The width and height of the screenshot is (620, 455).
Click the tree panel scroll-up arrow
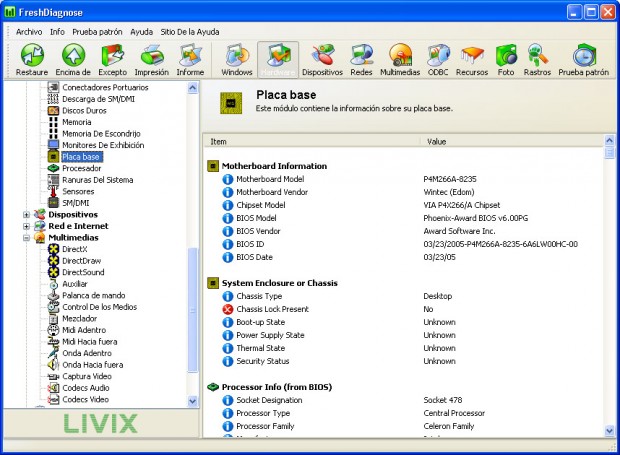tap(193, 87)
